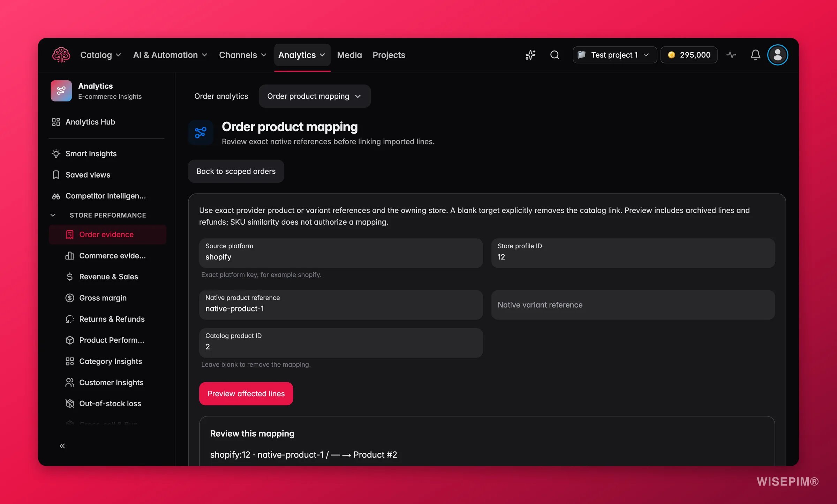The width and height of the screenshot is (837, 504).
Task: Open the AI sparkle assistant icon
Action: click(x=530, y=55)
